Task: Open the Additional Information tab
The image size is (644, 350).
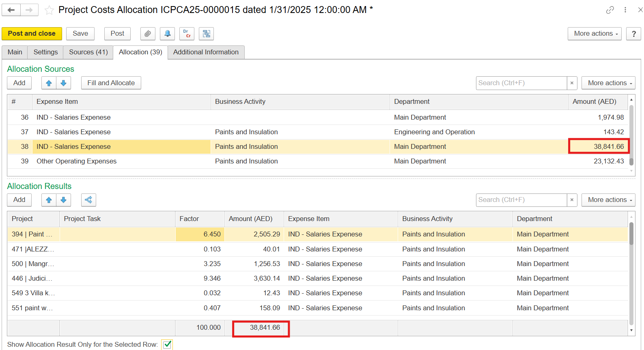Action: pos(206,52)
